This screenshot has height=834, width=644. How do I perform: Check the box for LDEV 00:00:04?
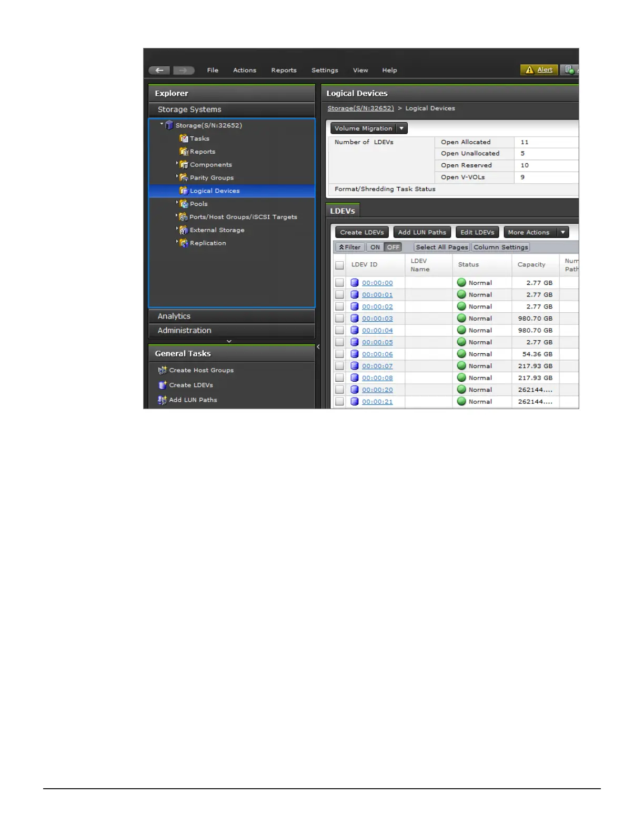[x=339, y=330]
